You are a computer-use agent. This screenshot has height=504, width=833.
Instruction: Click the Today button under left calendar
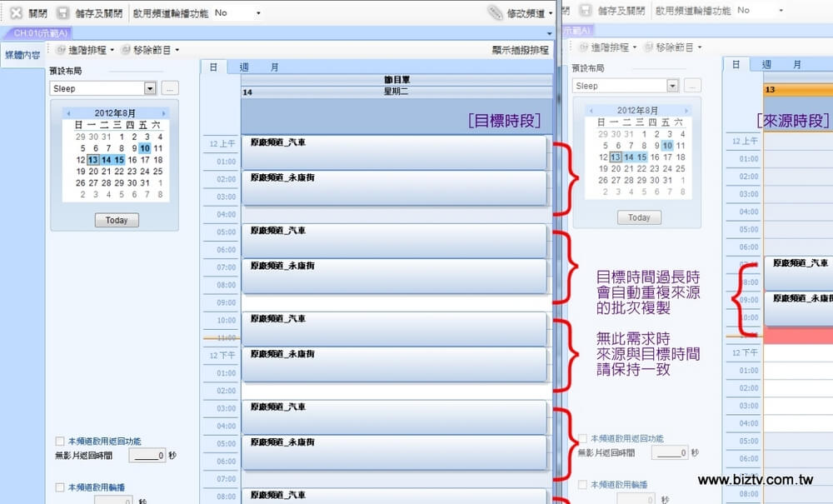tap(117, 221)
